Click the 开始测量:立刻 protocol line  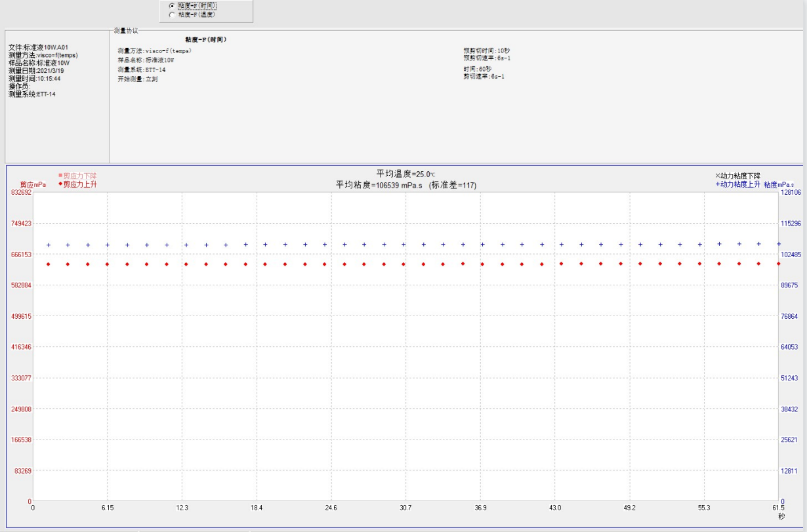click(x=138, y=79)
